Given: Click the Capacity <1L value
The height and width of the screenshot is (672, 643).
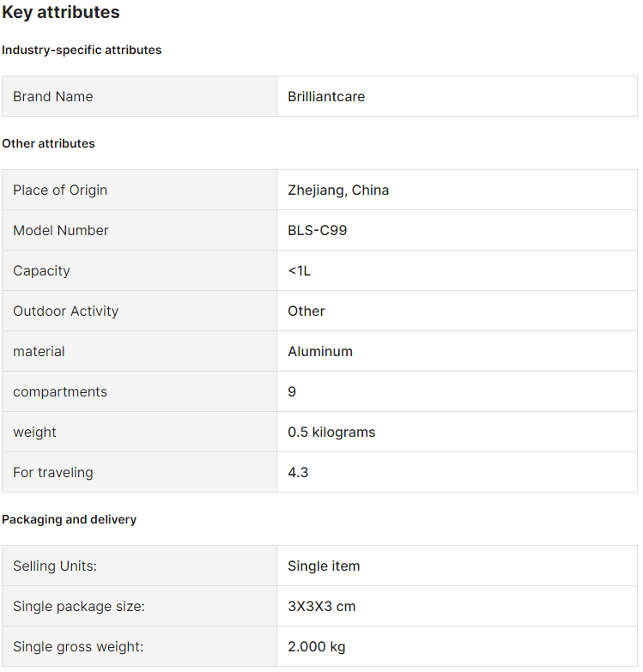Looking at the screenshot, I should [300, 270].
